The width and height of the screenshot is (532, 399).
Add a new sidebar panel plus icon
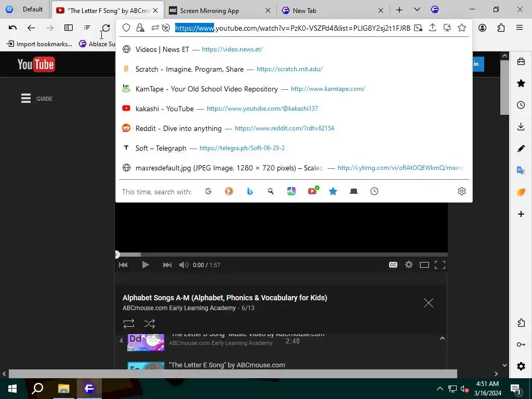[x=521, y=214]
